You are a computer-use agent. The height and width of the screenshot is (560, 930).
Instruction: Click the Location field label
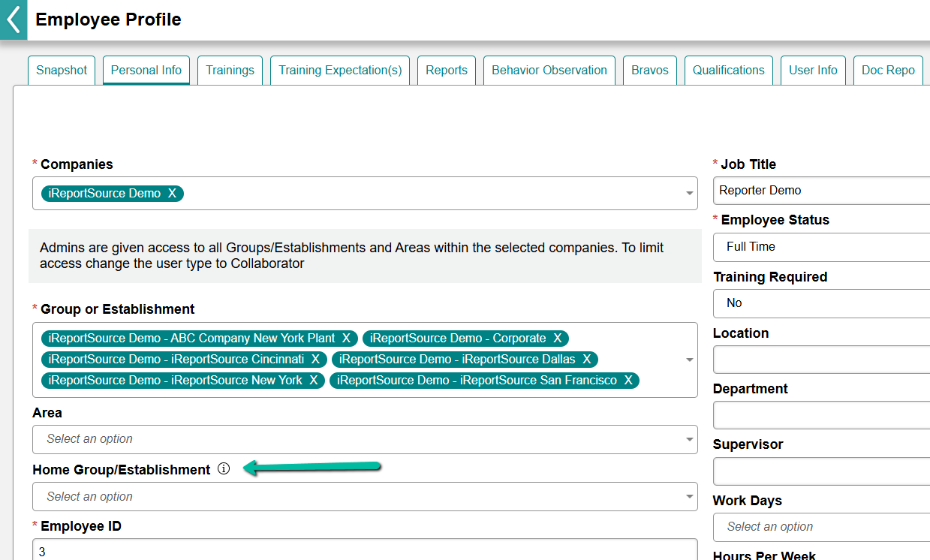tap(741, 333)
